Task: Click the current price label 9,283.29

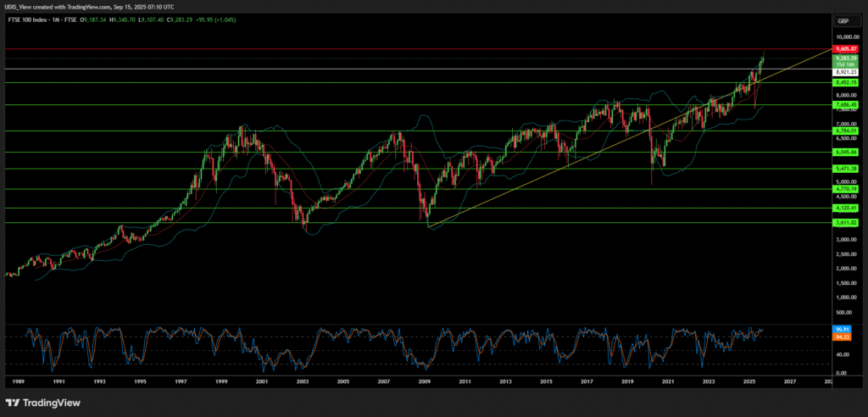Action: [x=847, y=58]
